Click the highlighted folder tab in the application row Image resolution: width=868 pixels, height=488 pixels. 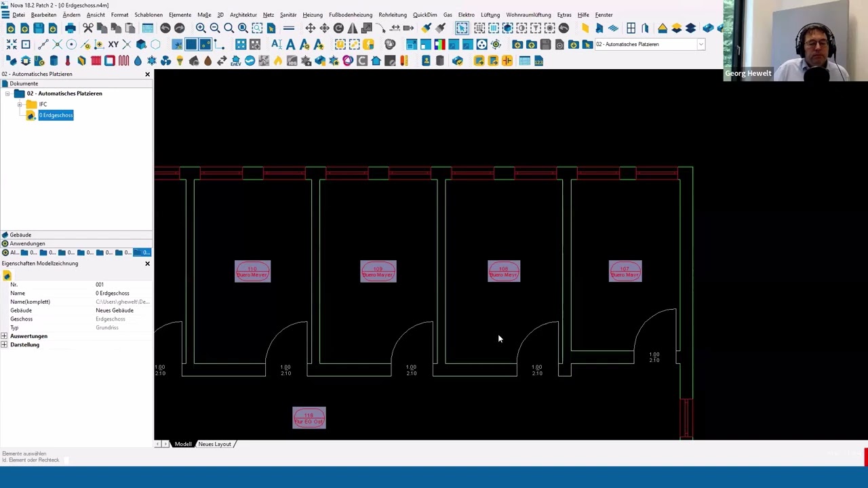click(x=143, y=253)
